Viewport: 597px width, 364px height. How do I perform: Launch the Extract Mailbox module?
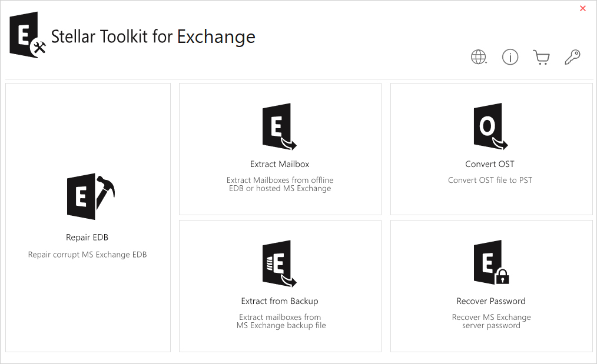click(x=280, y=148)
